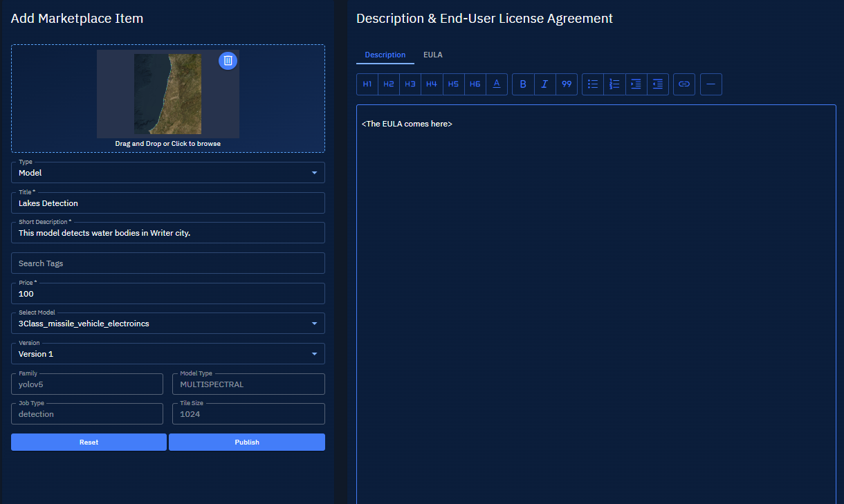Select the Description tab

click(x=385, y=55)
